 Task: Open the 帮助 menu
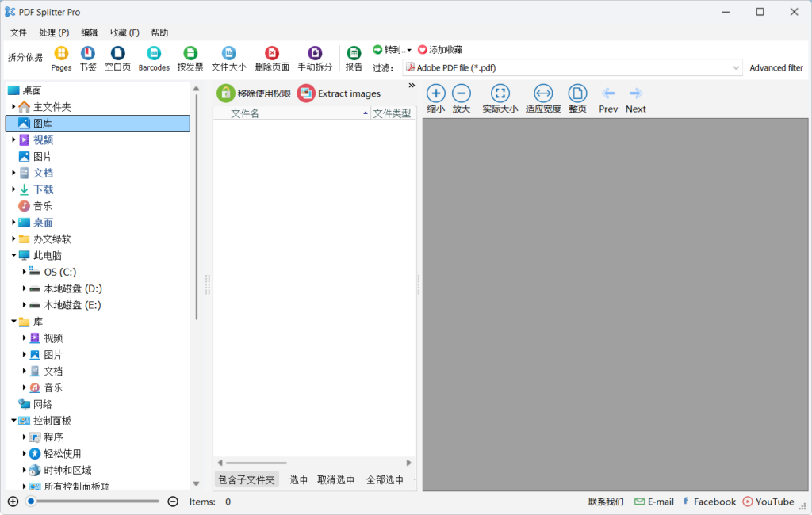tap(159, 32)
